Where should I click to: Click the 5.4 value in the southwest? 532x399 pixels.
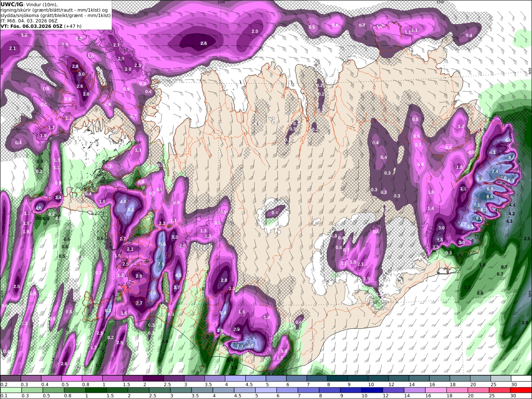223,313
